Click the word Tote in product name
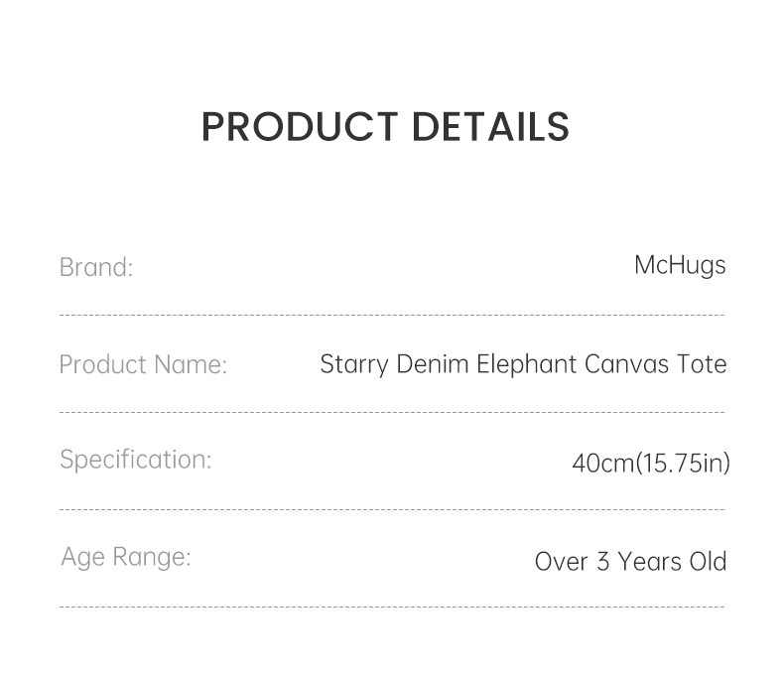Screen dimensions: 784x676 702,364
